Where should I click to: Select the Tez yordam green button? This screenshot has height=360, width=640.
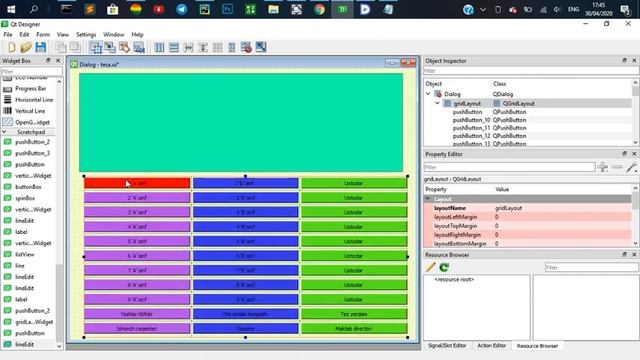click(354, 314)
